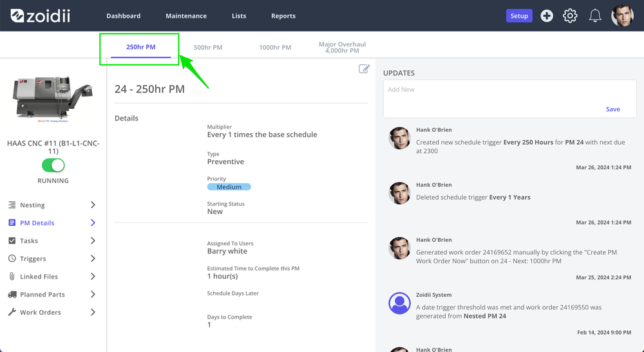Open the Maintenance menu

[186, 15]
